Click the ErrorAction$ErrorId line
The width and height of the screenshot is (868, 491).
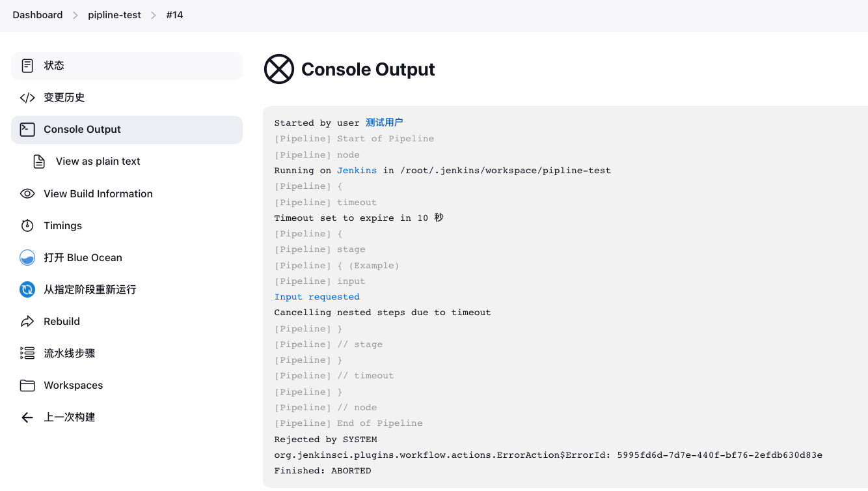[x=549, y=455]
